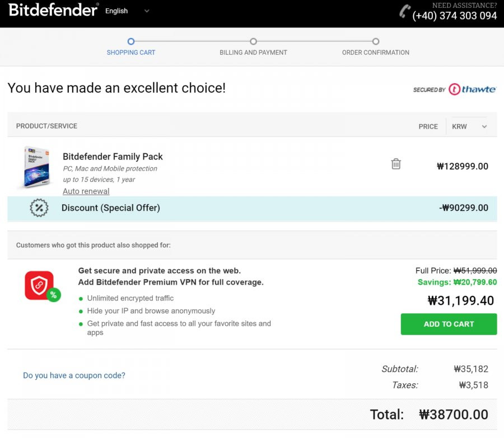Click the discount percent badge icon
Image resolution: width=504 pixels, height=438 pixels.
tap(39, 208)
